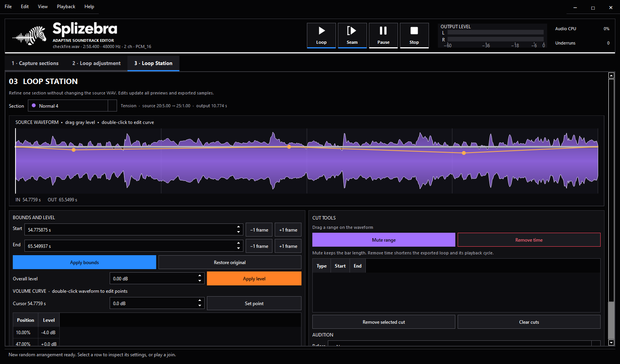Increase Start value with up arrow
This screenshot has width=620, height=364.
click(238, 227)
